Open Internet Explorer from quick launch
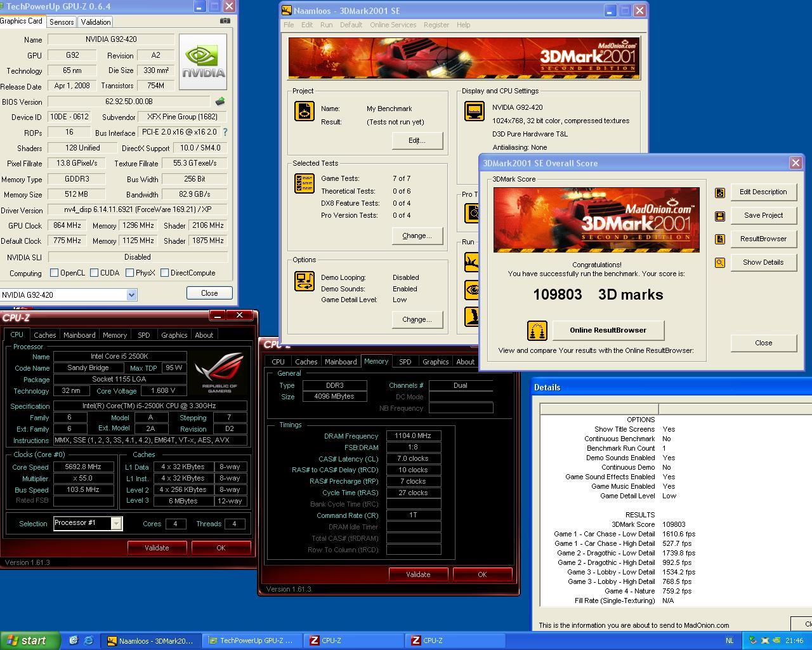 (x=88, y=640)
